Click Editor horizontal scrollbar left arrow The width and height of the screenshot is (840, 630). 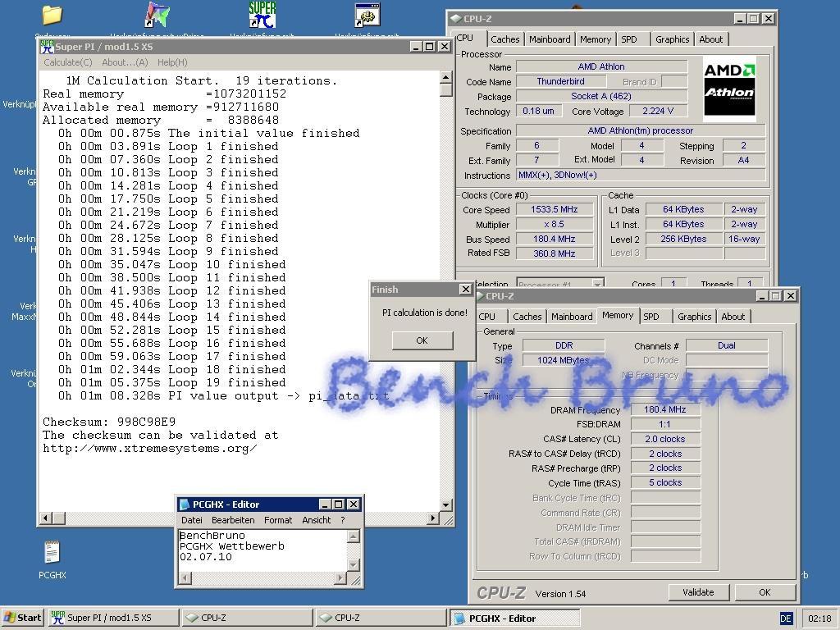pos(185,578)
